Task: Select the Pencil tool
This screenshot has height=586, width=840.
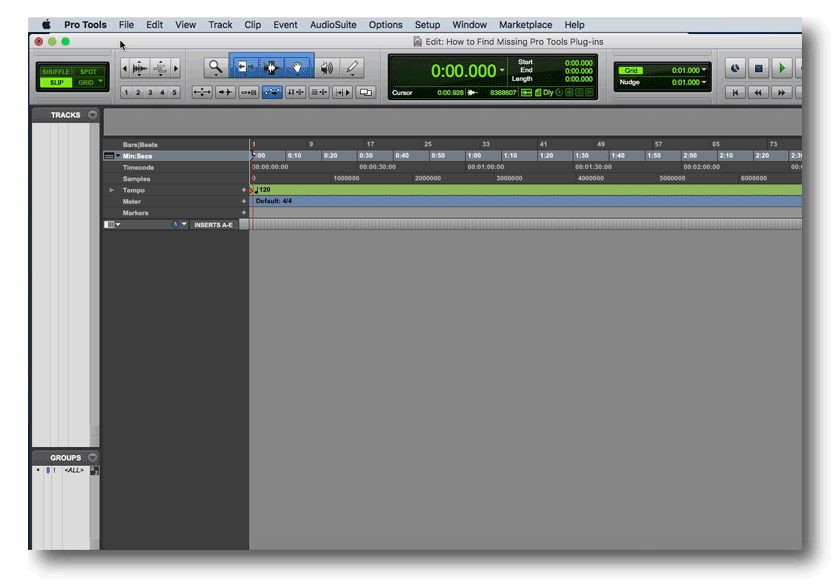Action: 352,67
